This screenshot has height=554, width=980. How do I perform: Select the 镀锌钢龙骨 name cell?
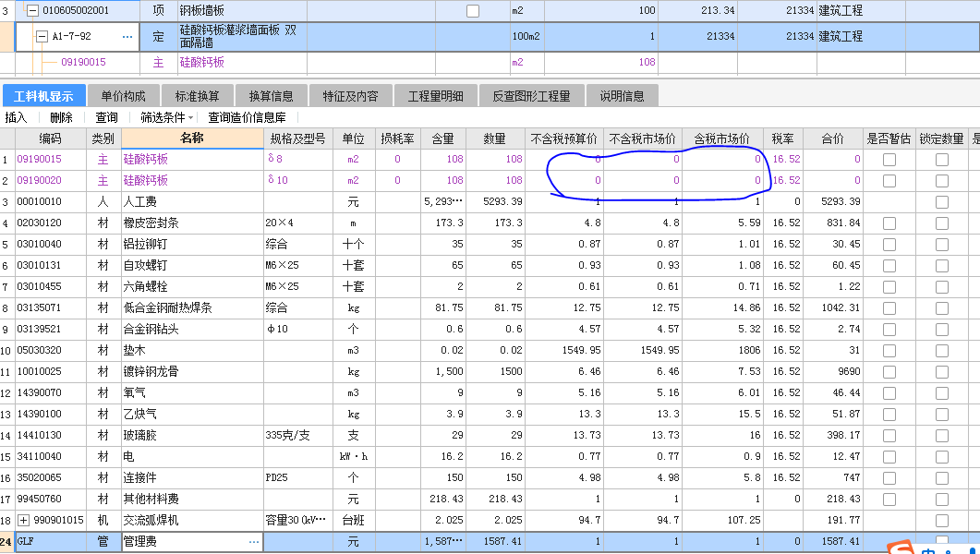192,371
